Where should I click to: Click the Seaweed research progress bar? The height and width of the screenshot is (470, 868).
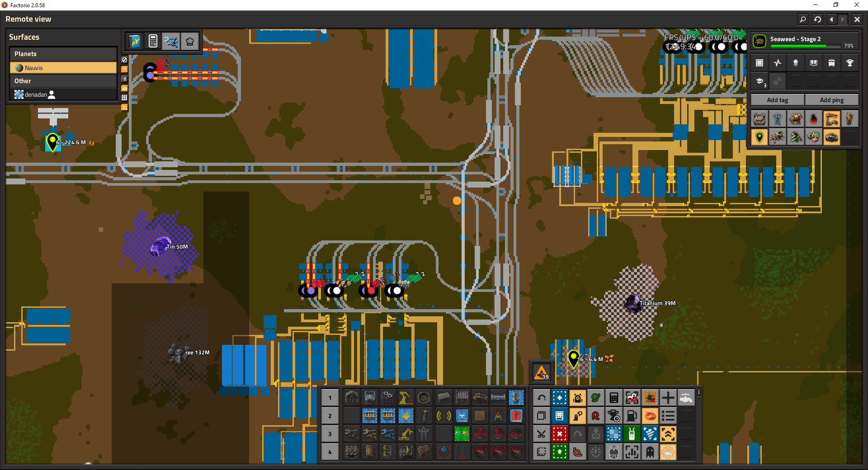click(806, 46)
